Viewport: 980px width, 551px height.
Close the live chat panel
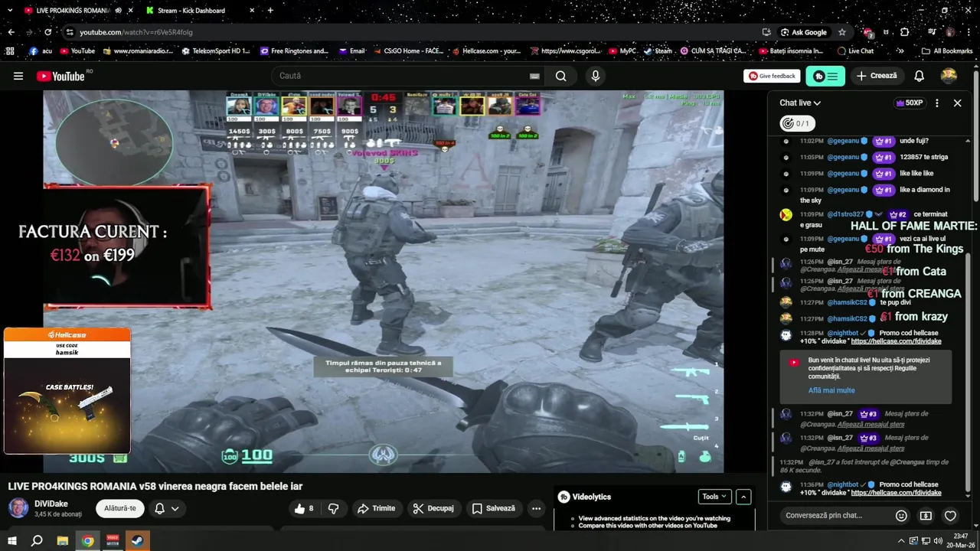(x=957, y=103)
